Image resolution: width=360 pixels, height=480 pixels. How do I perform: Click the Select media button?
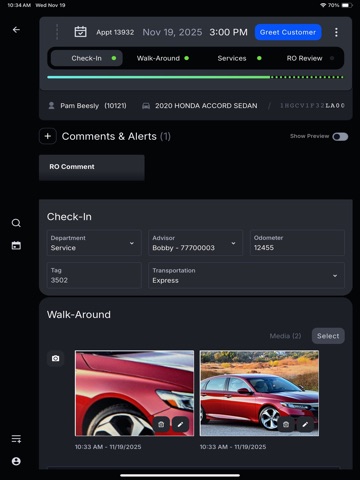[x=328, y=336]
